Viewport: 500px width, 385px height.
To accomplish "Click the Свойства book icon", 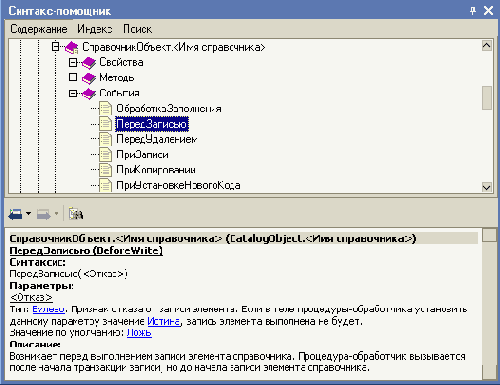I will coord(89,63).
